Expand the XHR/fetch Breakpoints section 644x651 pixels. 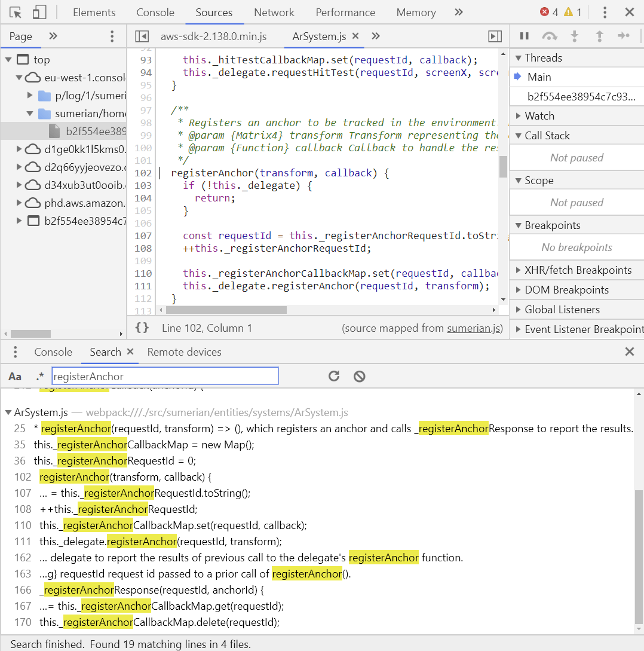click(x=577, y=270)
